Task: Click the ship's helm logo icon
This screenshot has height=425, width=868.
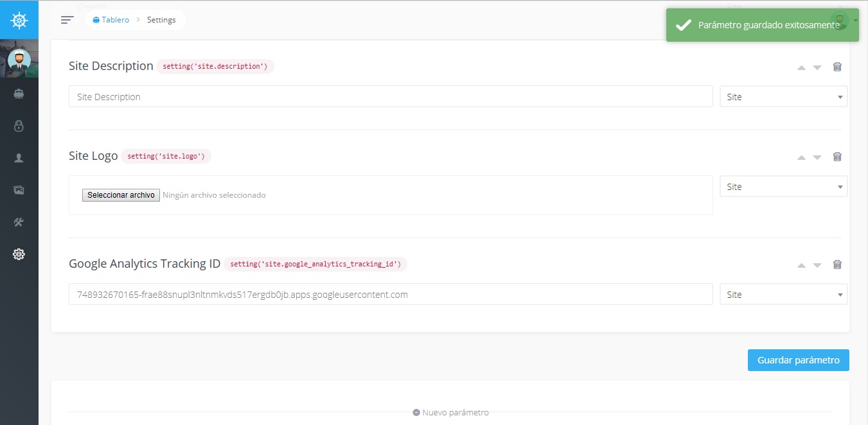Action: 19,20
